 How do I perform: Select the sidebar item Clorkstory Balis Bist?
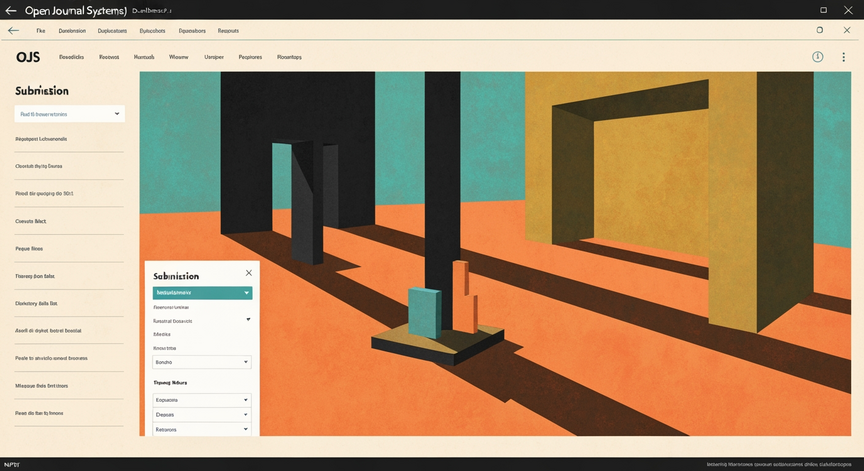pyautogui.click(x=36, y=304)
